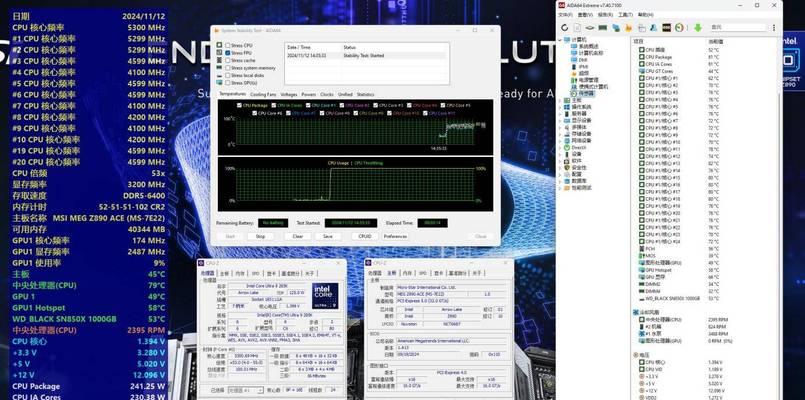Screen dimensions: 805x400
Task: Open 显卡 tab in right CPU-Z window
Action: [438, 273]
